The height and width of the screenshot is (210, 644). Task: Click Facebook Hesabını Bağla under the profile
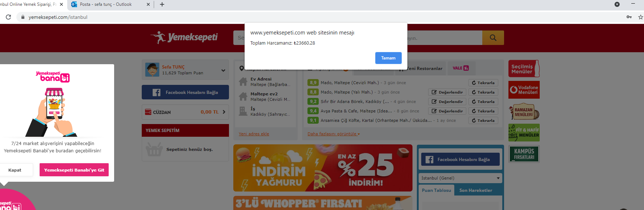click(185, 92)
